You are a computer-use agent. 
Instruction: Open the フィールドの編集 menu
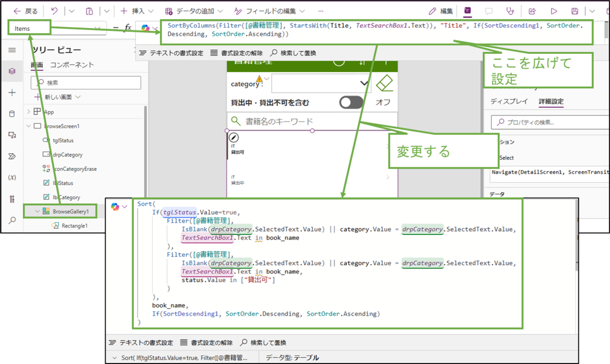click(x=269, y=11)
